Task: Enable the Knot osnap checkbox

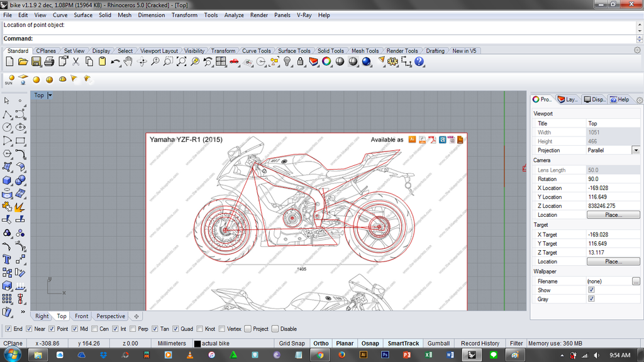Action: [199, 329]
